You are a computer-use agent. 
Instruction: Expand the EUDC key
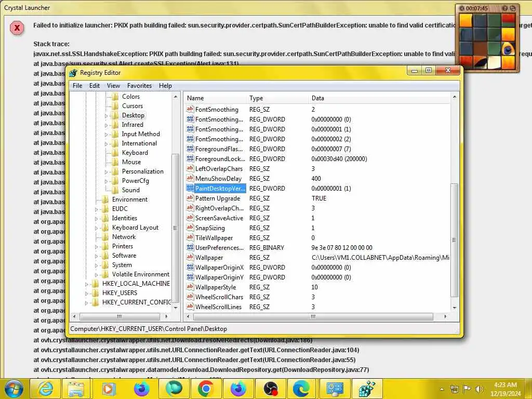click(96, 209)
